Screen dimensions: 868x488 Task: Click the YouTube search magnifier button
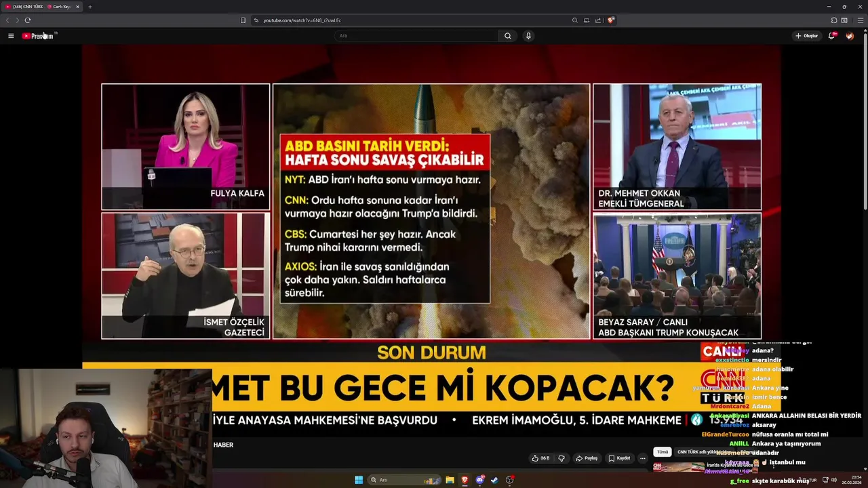[507, 36]
